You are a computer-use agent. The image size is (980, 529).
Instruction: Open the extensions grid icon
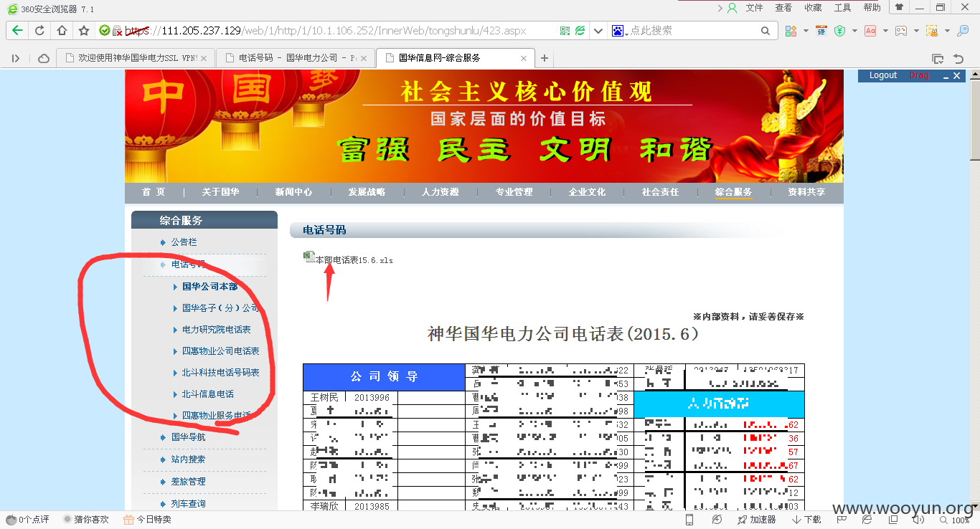click(x=791, y=31)
